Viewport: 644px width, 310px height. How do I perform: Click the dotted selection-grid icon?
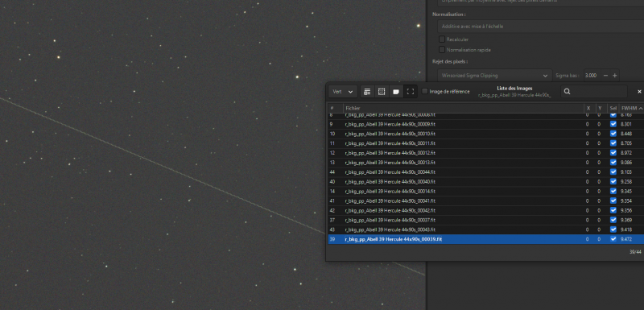[x=382, y=92]
